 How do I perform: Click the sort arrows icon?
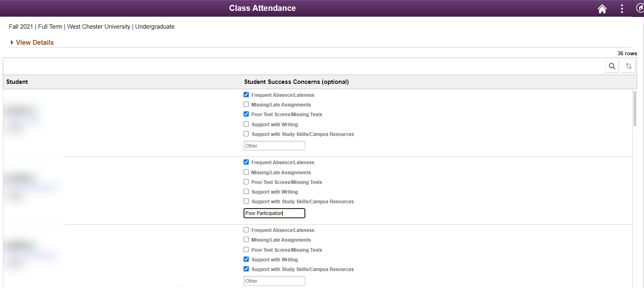pos(628,66)
